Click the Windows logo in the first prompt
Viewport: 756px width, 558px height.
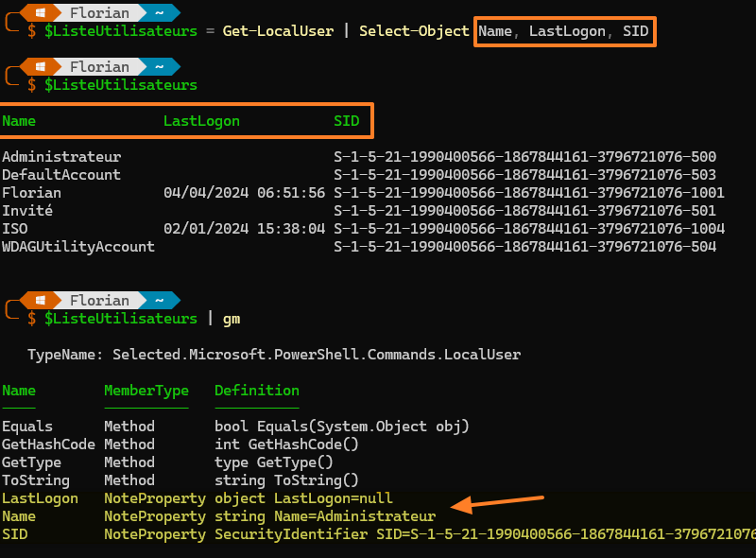point(38,12)
